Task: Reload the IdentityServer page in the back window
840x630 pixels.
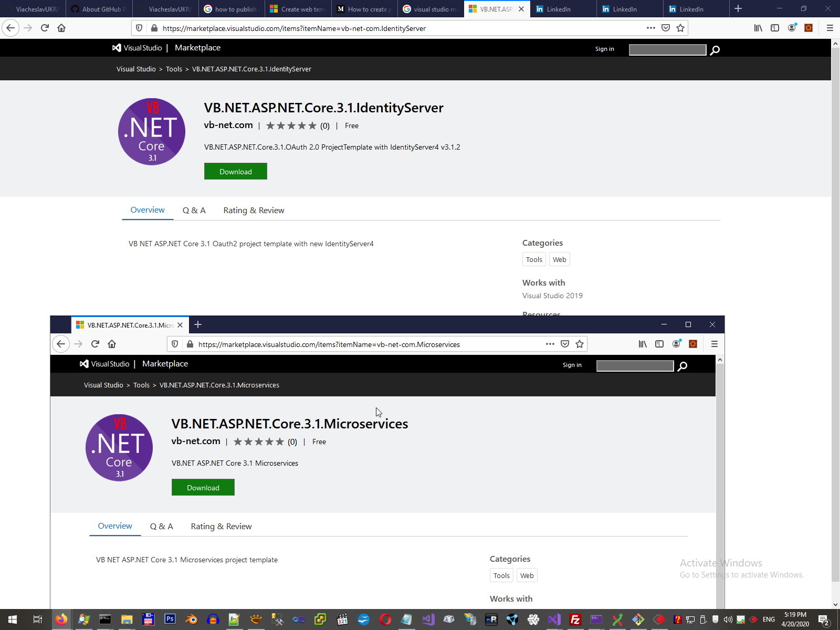Action: point(45,28)
